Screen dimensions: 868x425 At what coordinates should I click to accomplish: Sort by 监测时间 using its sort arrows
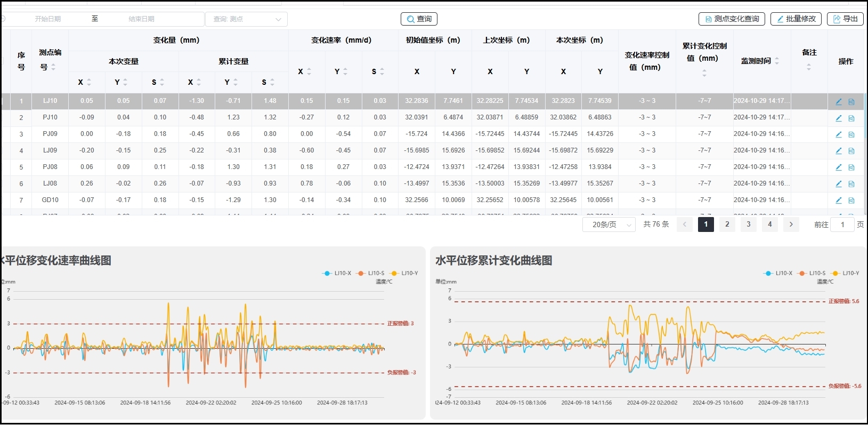tap(777, 61)
